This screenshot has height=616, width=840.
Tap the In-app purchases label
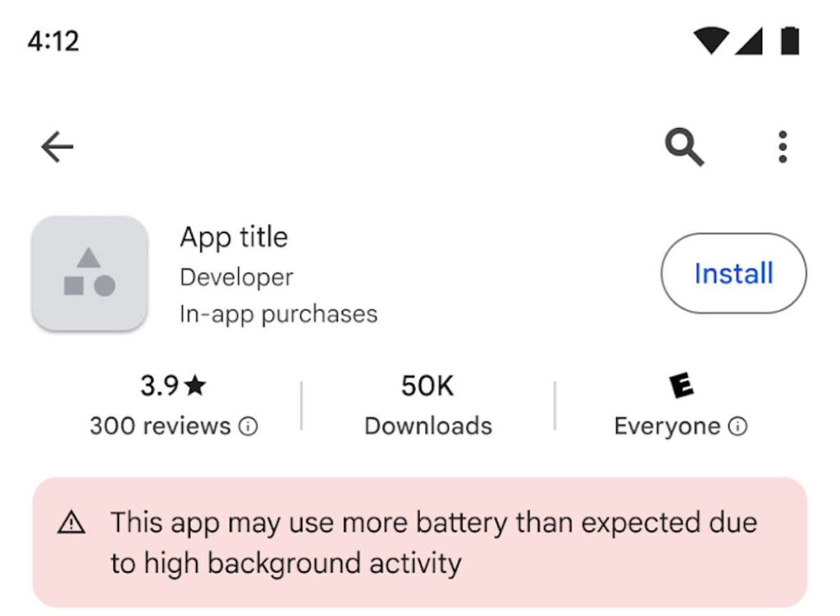coord(278,313)
